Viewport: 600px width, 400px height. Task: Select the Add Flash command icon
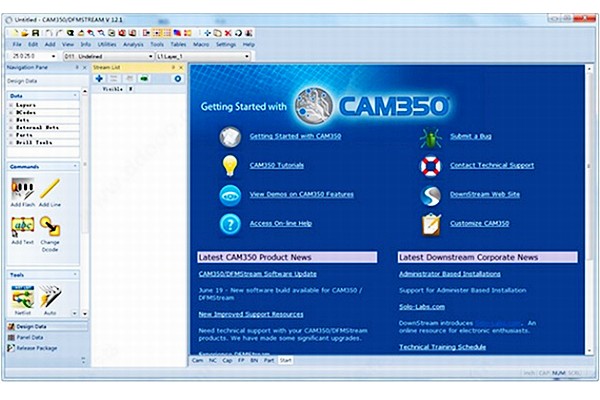23,189
